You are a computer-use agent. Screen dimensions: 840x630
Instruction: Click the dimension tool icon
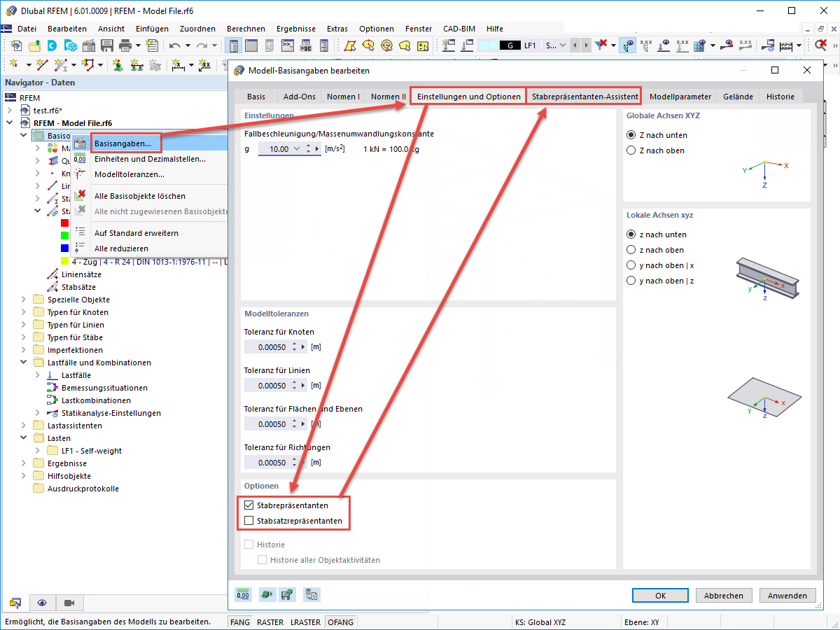(x=178, y=64)
